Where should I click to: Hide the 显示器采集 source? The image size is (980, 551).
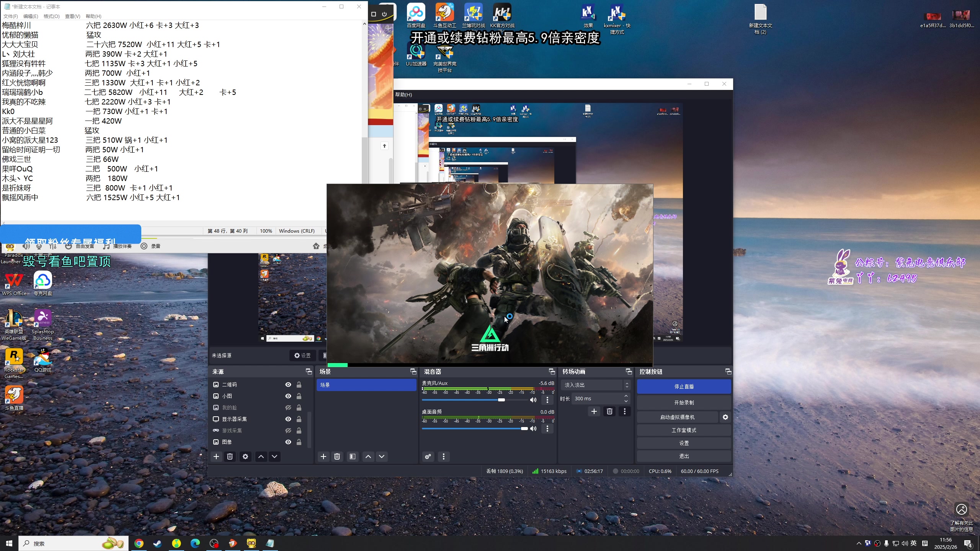coord(288,419)
